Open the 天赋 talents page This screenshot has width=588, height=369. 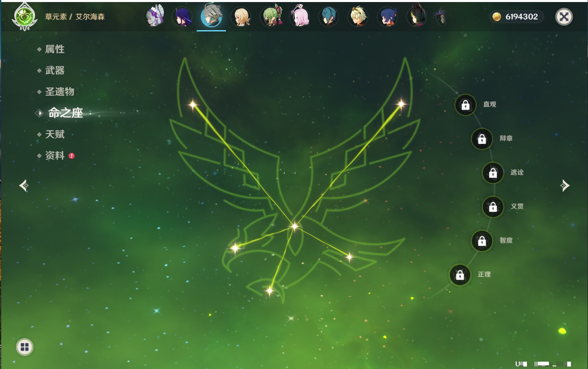[55, 134]
